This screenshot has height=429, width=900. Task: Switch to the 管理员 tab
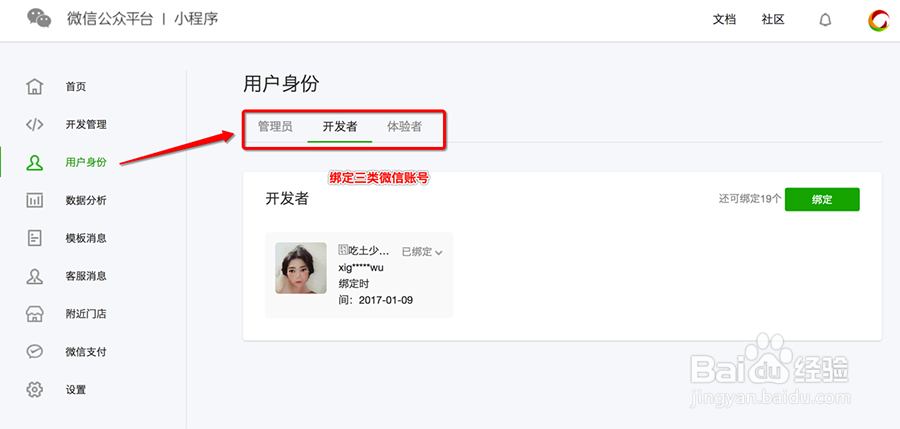point(275,127)
